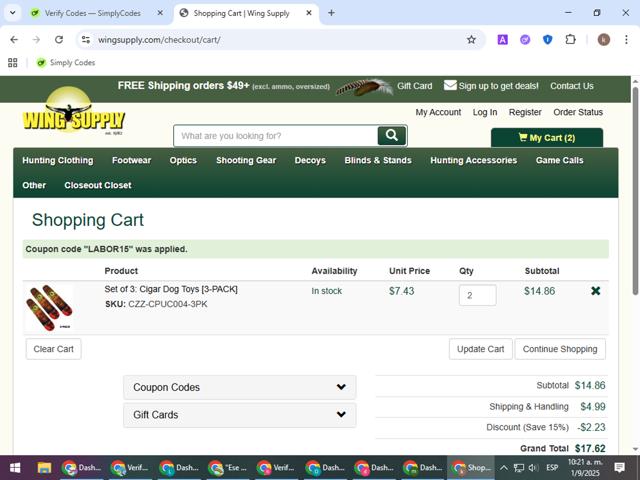This screenshot has width=640, height=480.
Task: Close the Verify Codes tab
Action: 160,13
